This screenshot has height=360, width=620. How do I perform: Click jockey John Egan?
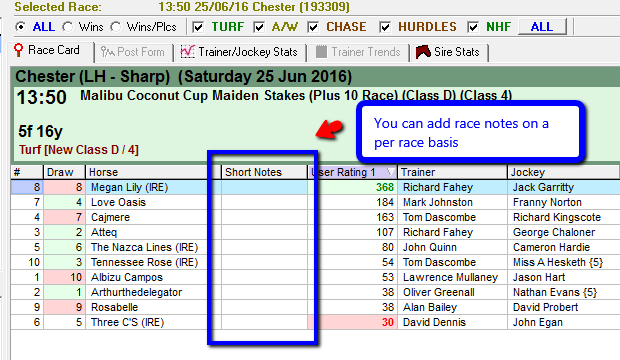(x=538, y=322)
